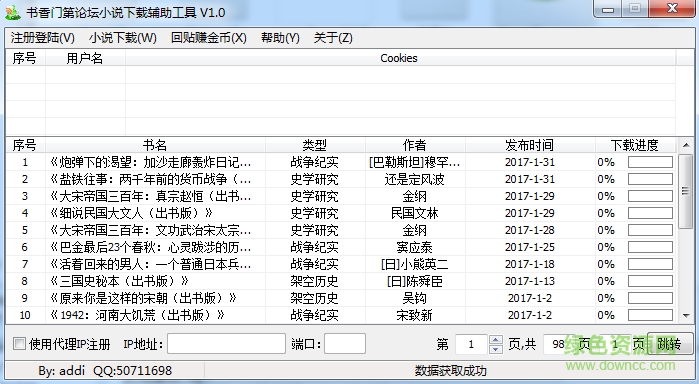This screenshot has width=699, height=384.
Task: Click progress bar of row 10
Action: pos(650,315)
